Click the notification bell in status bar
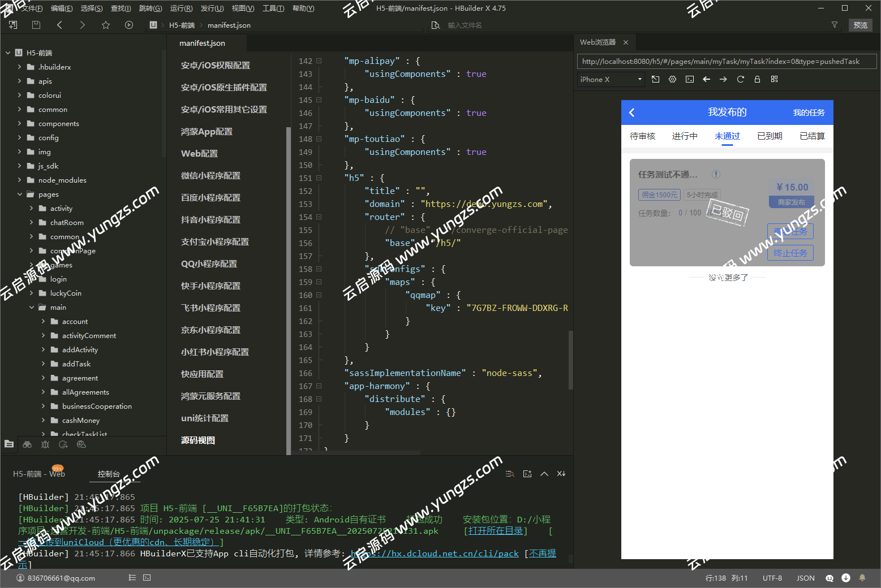The image size is (881, 588). 862,578
